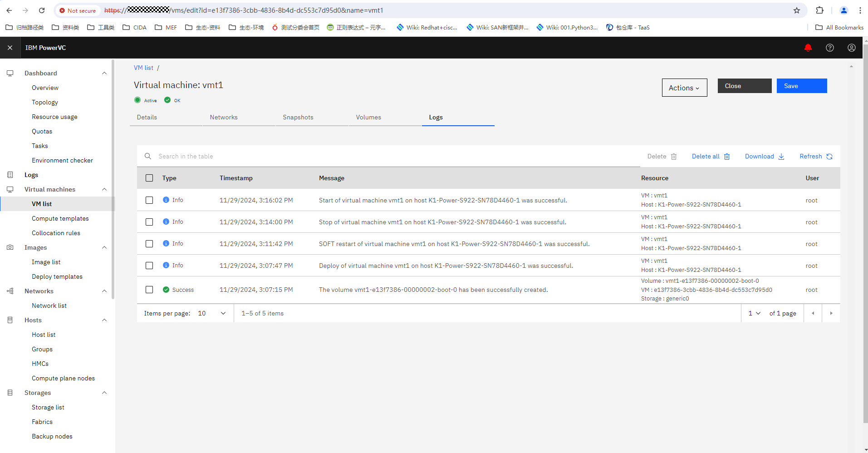Viewport: 868px width, 453px height.
Task: Open the CIDA bookmark folder
Action: [135, 27]
